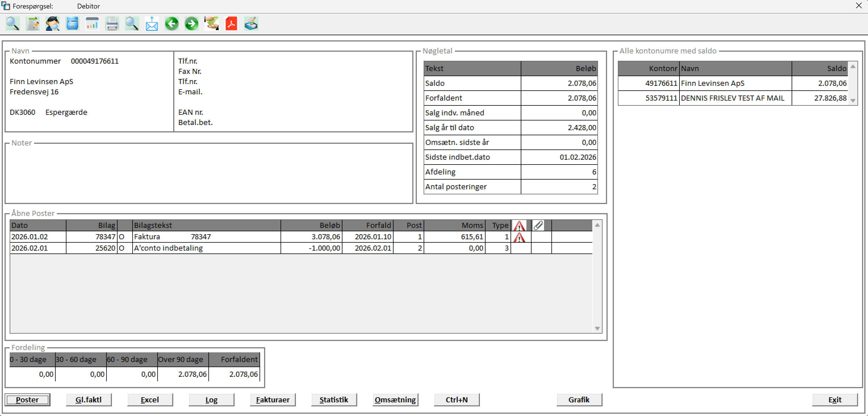Open the bar chart statistics icon
Screen dimensions: 868x416
coord(92,24)
